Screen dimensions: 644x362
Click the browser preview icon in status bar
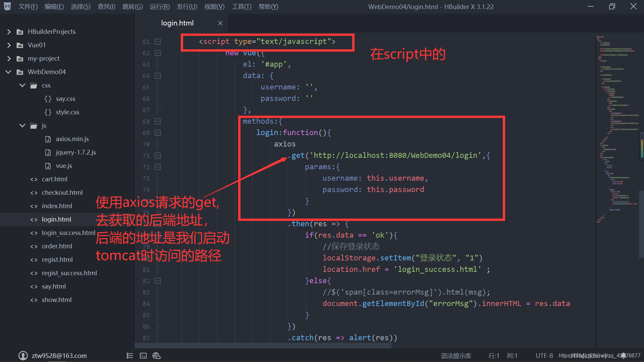[157, 356]
